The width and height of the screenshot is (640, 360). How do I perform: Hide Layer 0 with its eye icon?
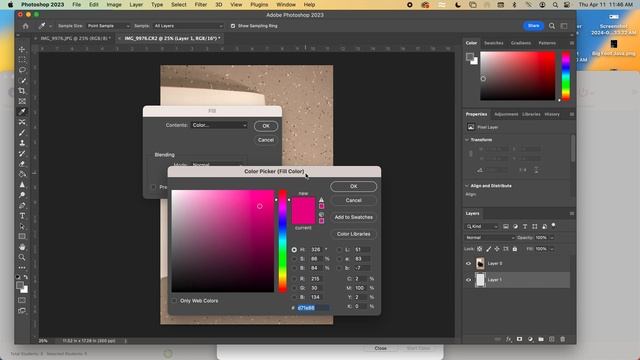point(469,264)
